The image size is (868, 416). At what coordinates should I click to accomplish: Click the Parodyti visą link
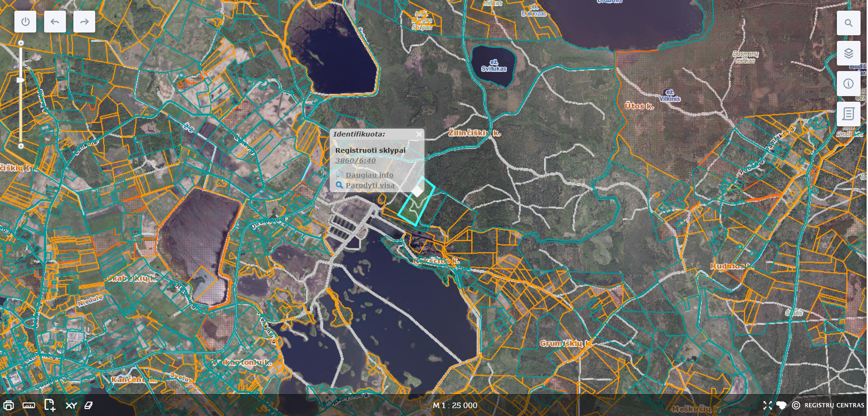[x=370, y=185]
